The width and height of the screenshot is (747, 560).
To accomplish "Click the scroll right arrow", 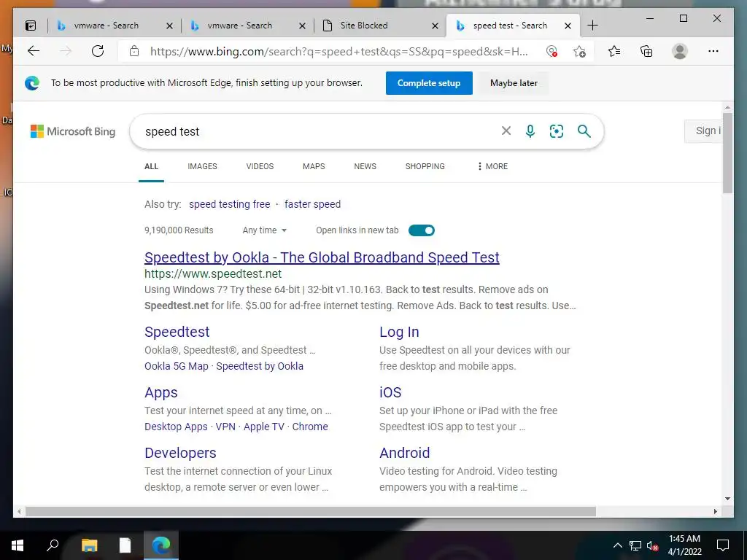I will click(x=715, y=511).
